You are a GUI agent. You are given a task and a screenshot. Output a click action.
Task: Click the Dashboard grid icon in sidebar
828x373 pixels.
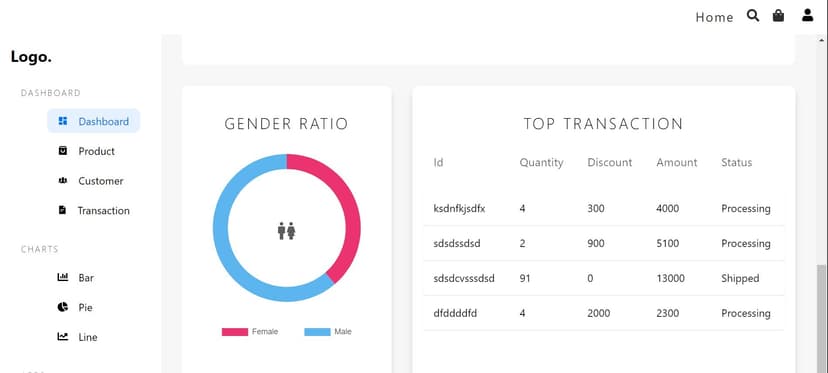tap(63, 121)
